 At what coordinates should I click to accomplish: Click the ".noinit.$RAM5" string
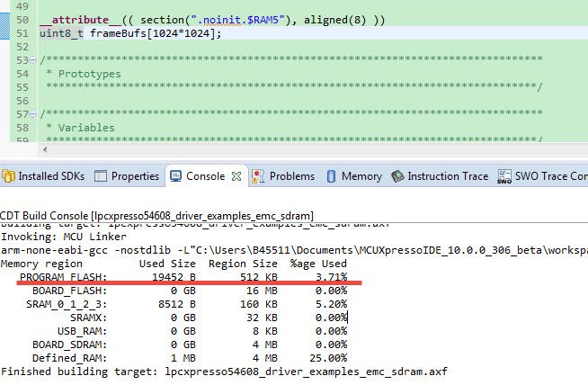(x=237, y=20)
